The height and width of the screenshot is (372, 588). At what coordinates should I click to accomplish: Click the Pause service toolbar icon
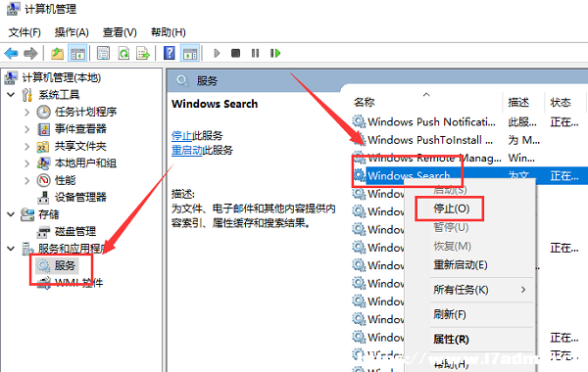pos(255,53)
